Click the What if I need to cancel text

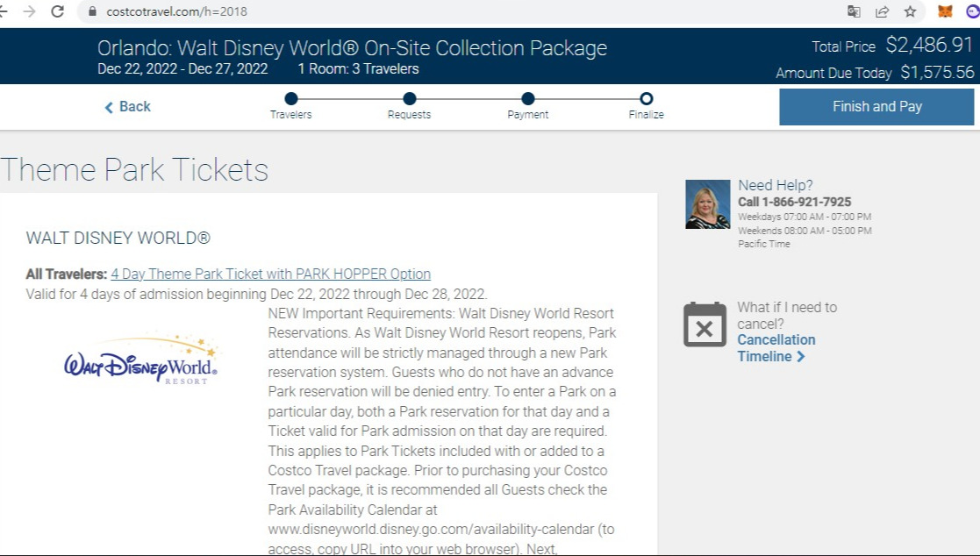[x=787, y=316]
